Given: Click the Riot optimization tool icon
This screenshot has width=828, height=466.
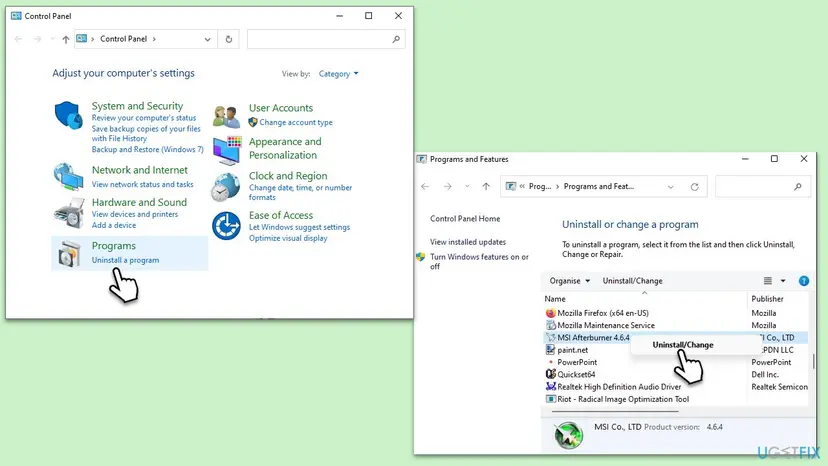Looking at the screenshot, I should (x=550, y=399).
